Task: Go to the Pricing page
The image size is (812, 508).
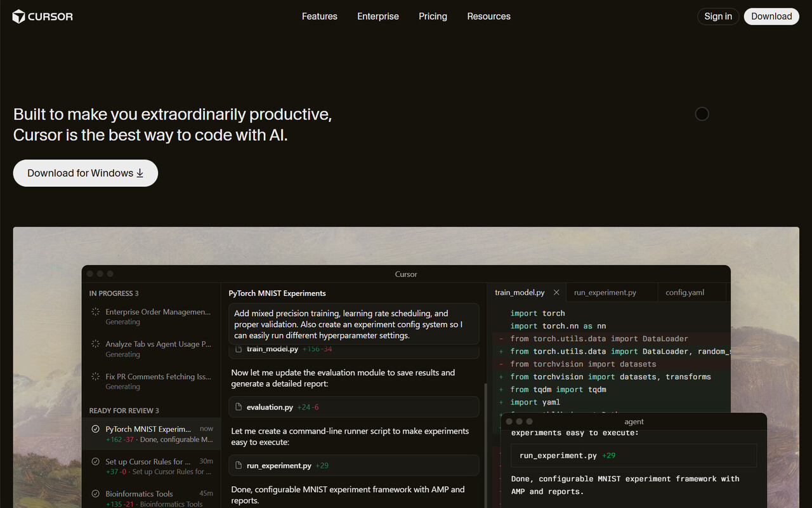Action: [433, 17]
